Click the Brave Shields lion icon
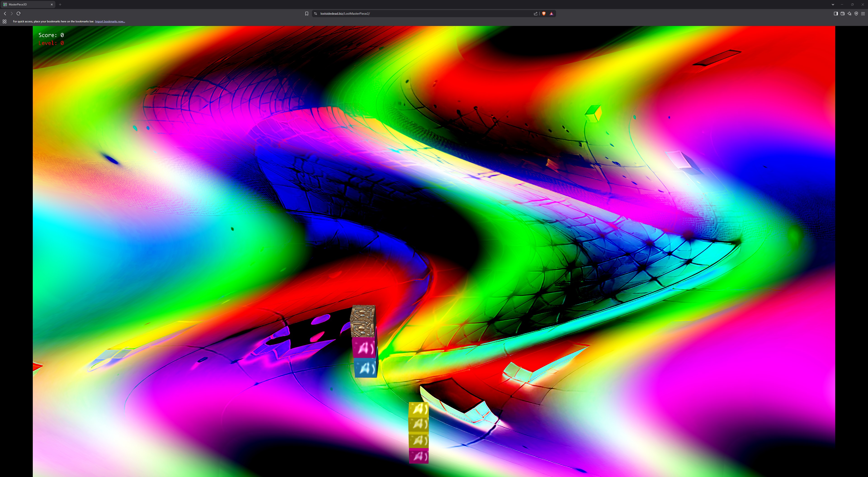The height and width of the screenshot is (477, 868). 543,14
